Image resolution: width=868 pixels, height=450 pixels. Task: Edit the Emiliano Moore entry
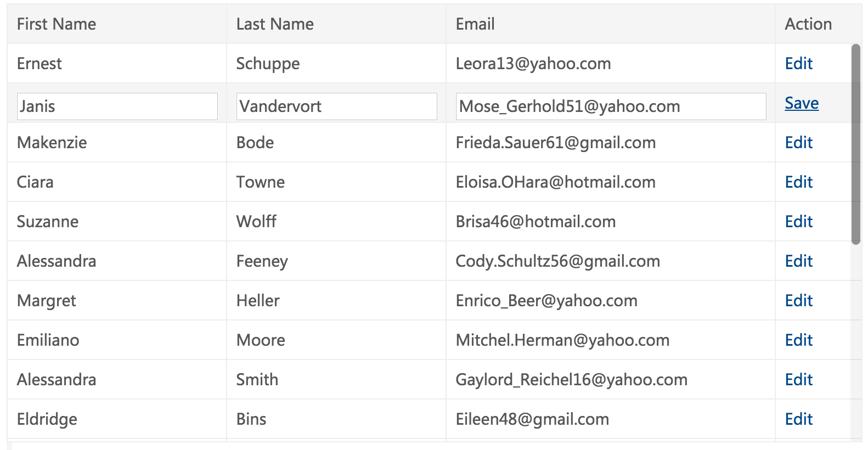(x=798, y=340)
